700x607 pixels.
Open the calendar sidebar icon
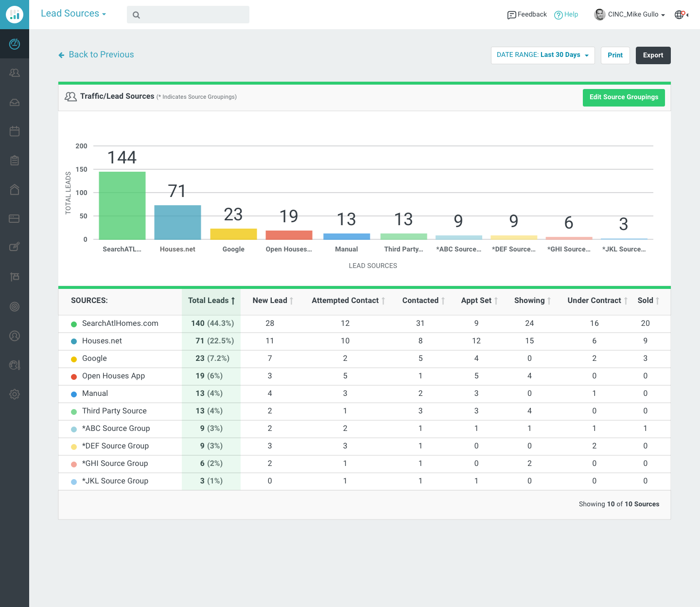[15, 131]
